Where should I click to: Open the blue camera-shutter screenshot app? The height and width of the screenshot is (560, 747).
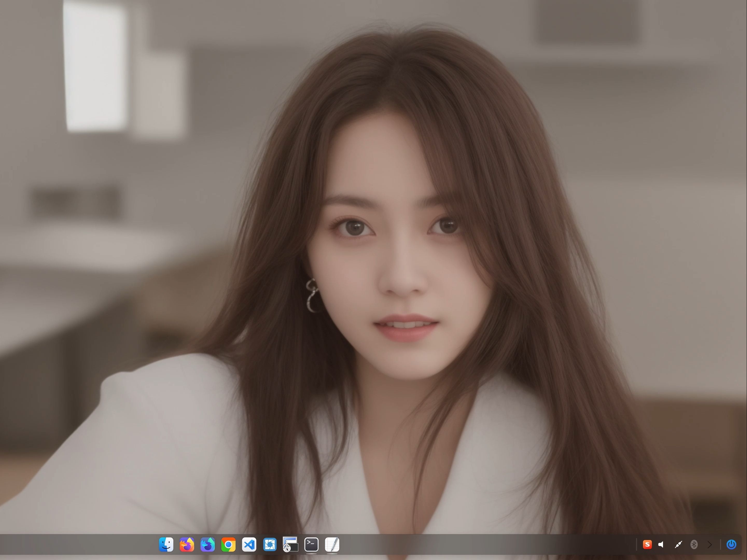point(270,544)
